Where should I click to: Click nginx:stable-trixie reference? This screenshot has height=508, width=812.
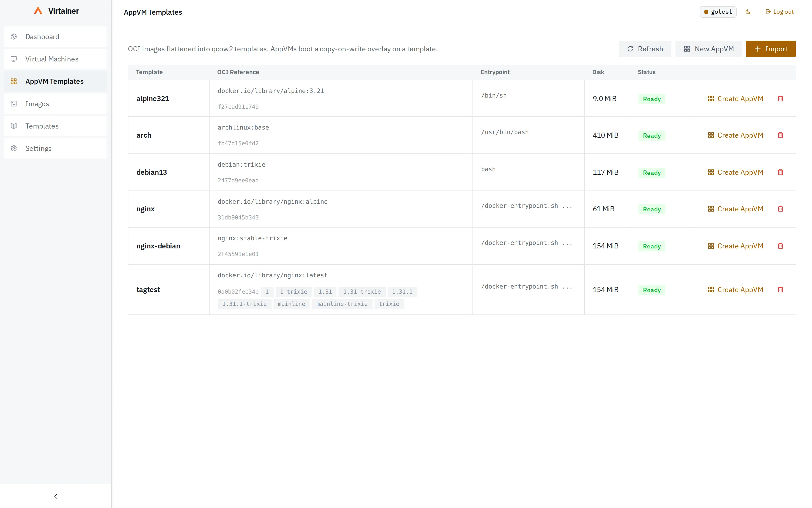pyautogui.click(x=252, y=238)
